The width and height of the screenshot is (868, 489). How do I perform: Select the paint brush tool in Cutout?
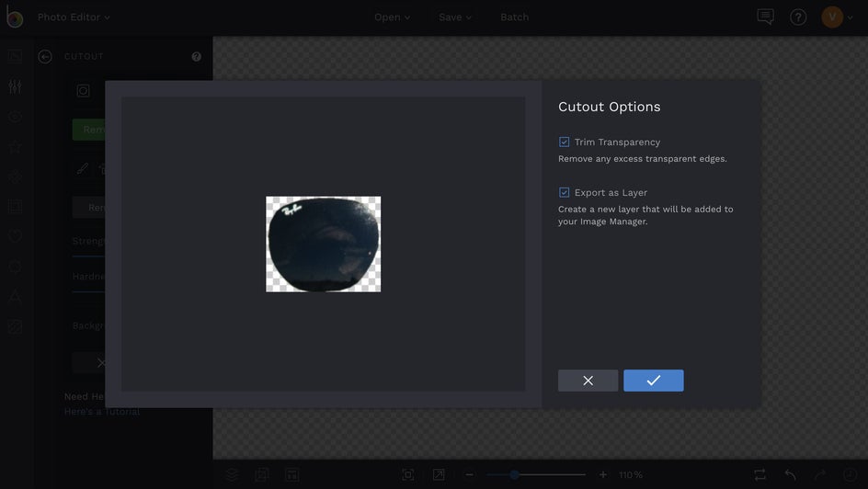click(x=83, y=169)
